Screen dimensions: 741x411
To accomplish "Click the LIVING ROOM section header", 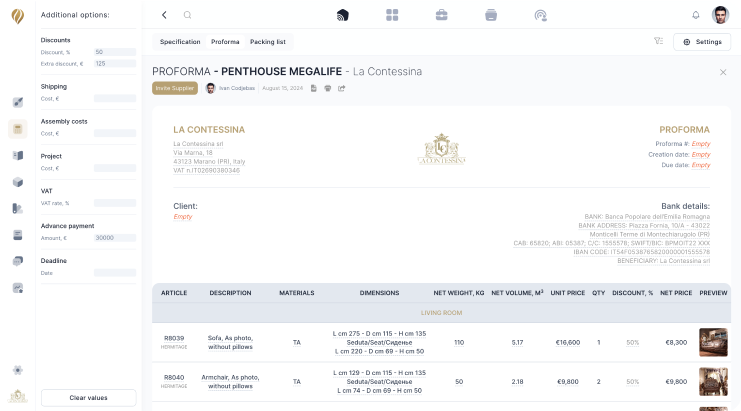I will [x=441, y=313].
